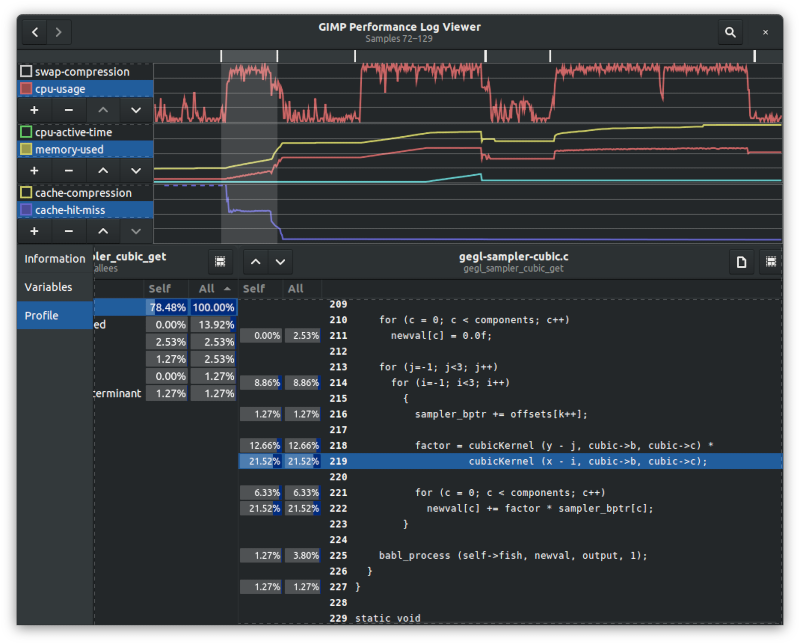Viewport: 800px width, 644px height.
Task: Click the down chevron under the memory-used track group
Action: [135, 171]
